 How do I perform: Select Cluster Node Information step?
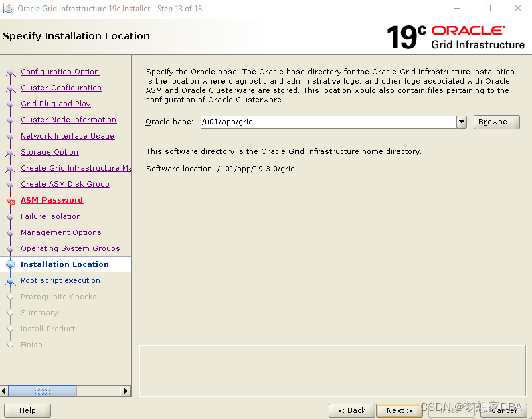tap(68, 120)
